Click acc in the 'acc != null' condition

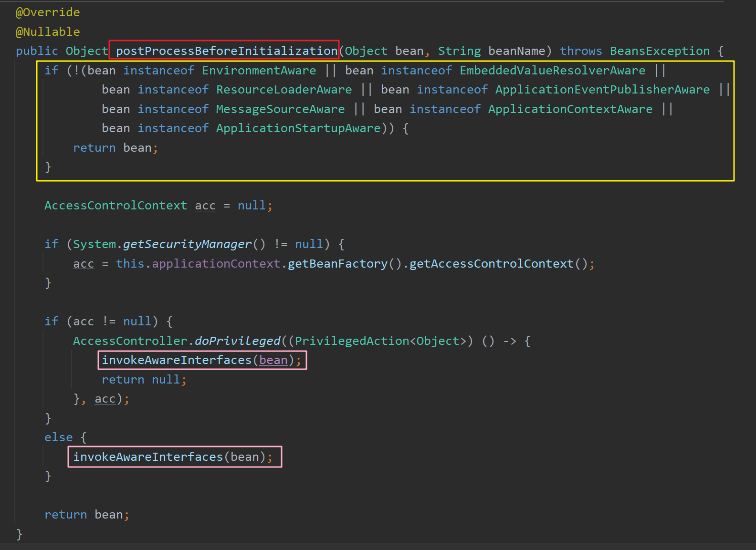[84, 322]
